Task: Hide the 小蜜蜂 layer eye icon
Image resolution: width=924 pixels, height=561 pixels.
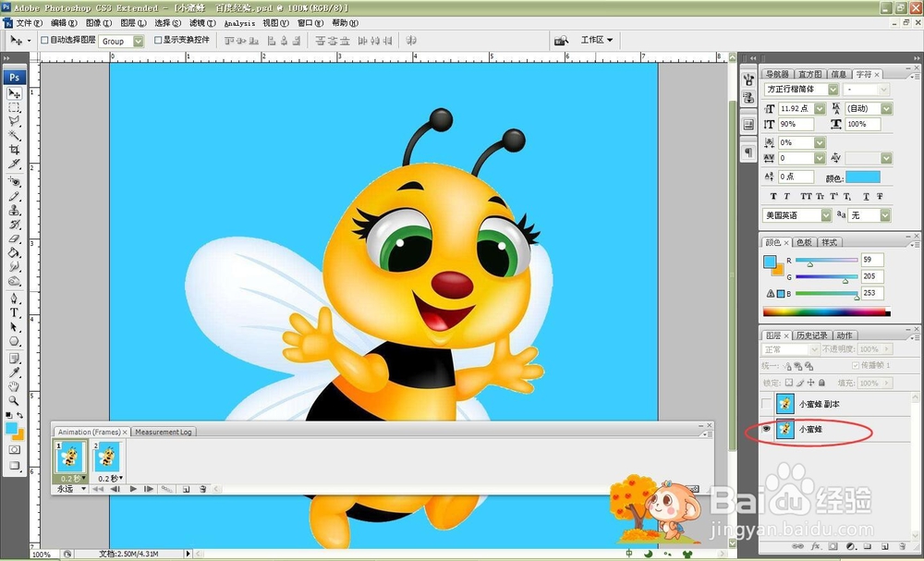Action: tap(766, 429)
